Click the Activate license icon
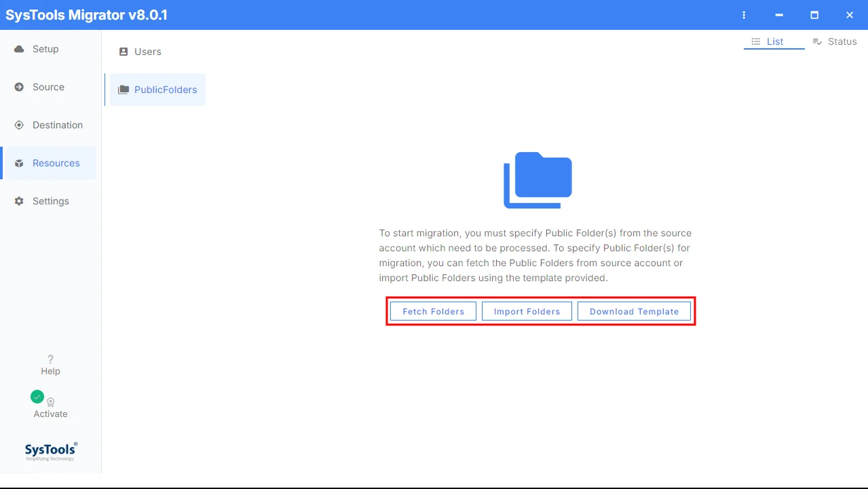The height and width of the screenshot is (489, 868). [x=50, y=402]
